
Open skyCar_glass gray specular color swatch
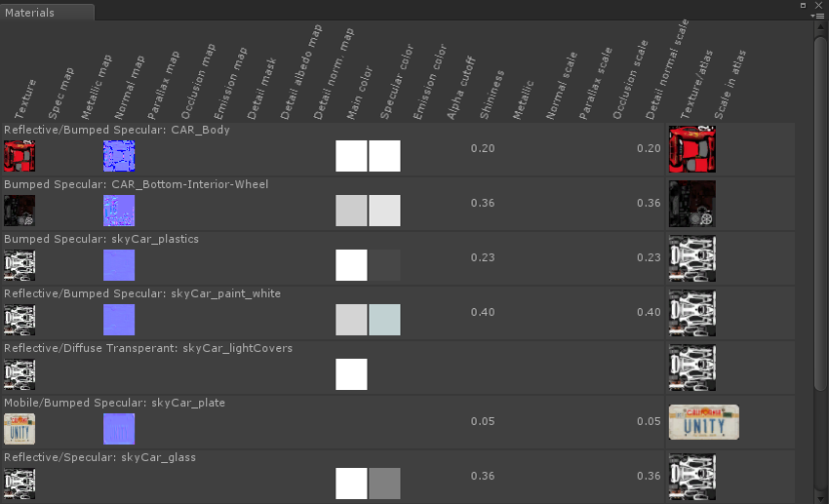point(384,484)
